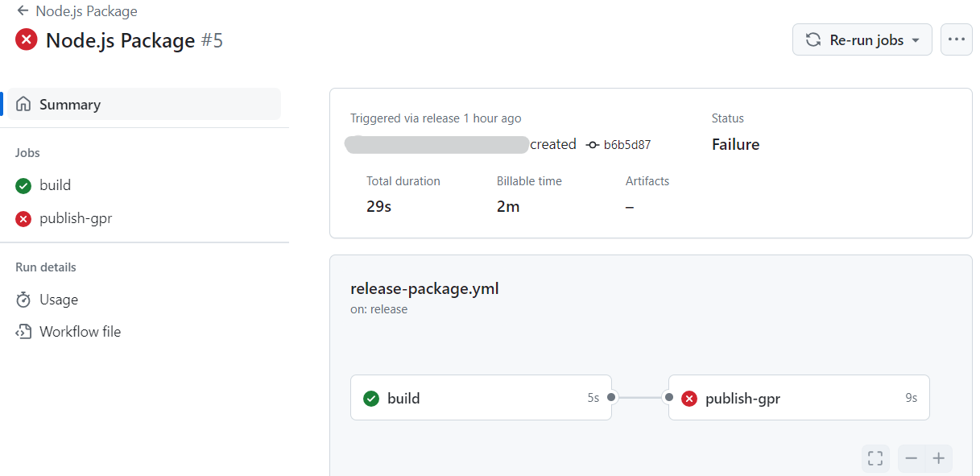Click the Summary home icon
The image size is (980, 476).
pos(23,104)
